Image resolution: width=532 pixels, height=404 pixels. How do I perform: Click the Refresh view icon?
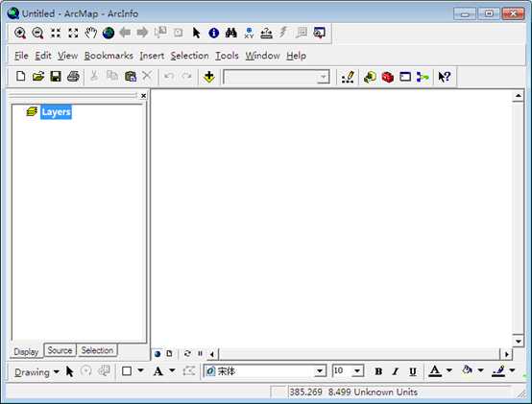187,353
